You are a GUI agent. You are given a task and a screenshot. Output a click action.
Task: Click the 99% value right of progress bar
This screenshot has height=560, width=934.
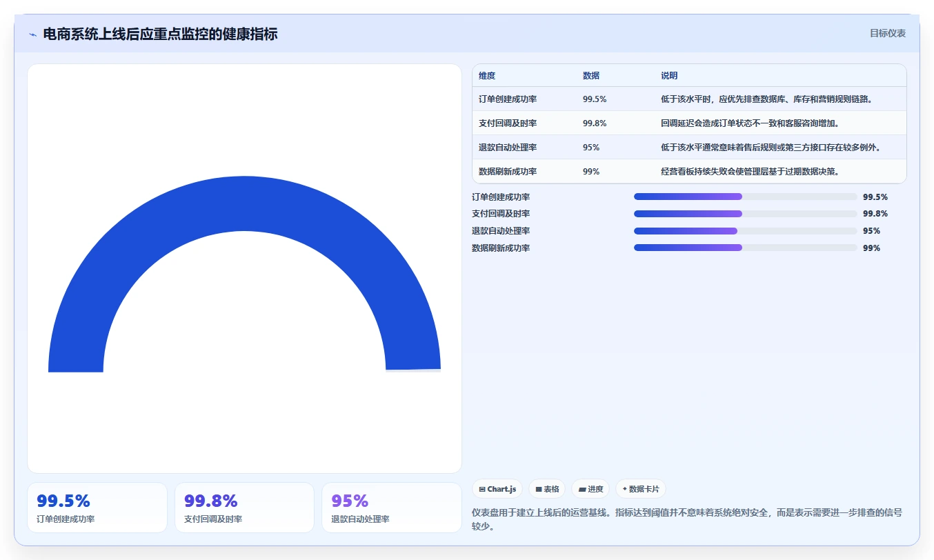tap(872, 248)
